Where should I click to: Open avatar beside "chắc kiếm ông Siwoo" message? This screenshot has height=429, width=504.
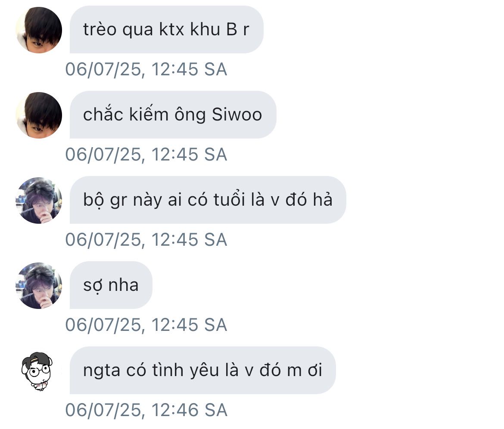pos(39,115)
